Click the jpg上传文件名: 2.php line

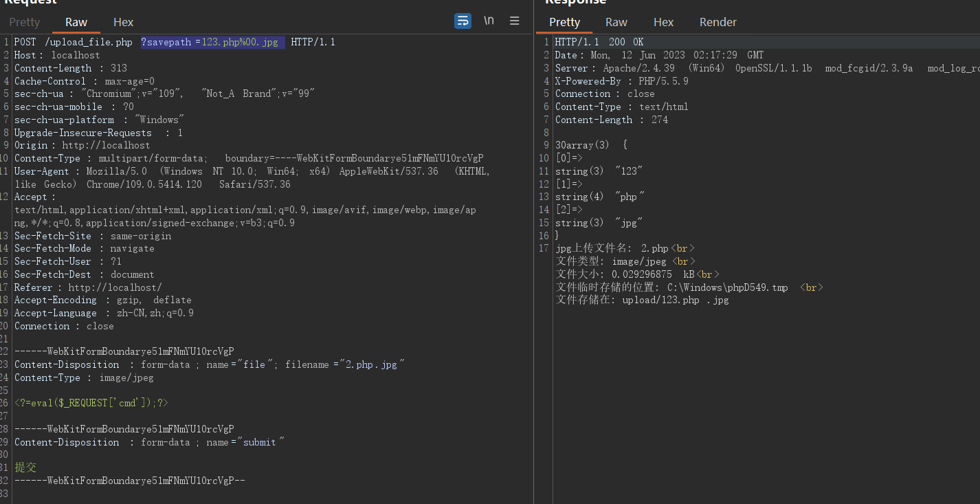click(625, 248)
